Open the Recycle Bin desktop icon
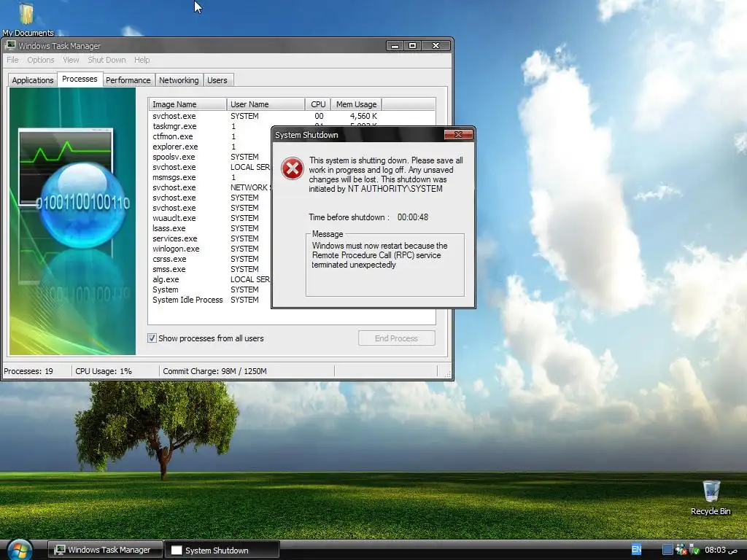This screenshot has width=747, height=560. [711, 497]
